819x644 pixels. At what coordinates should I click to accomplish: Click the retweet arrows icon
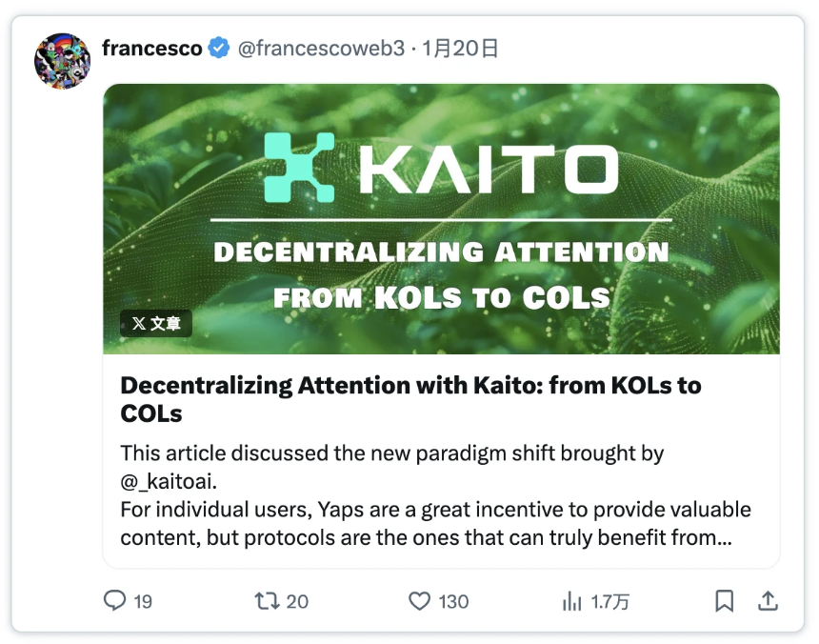(266, 601)
